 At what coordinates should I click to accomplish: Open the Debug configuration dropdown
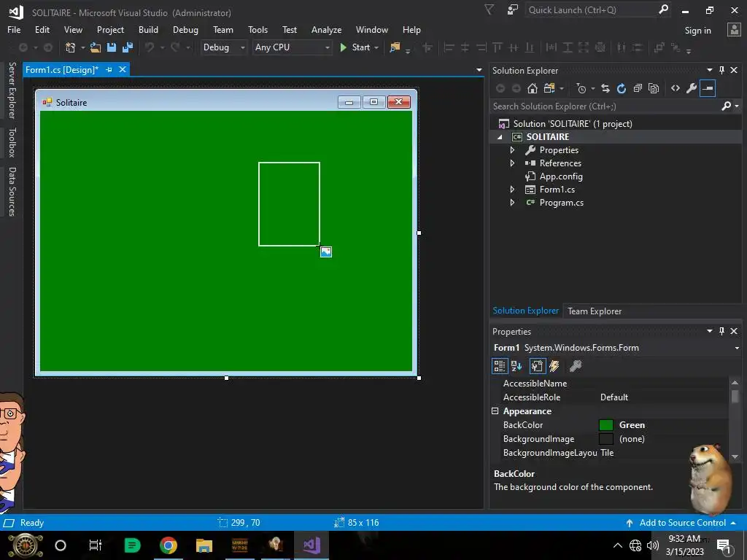(242, 47)
